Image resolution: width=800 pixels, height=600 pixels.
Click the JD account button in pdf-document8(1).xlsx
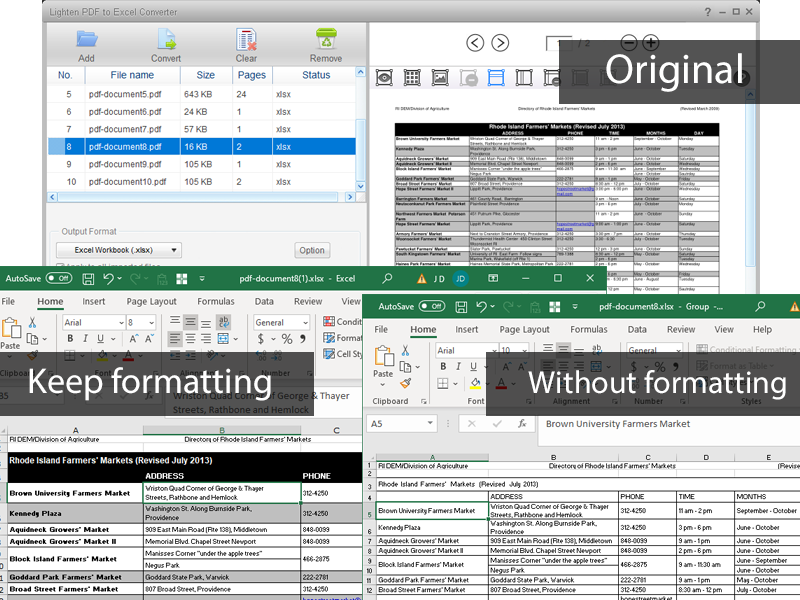(x=460, y=279)
